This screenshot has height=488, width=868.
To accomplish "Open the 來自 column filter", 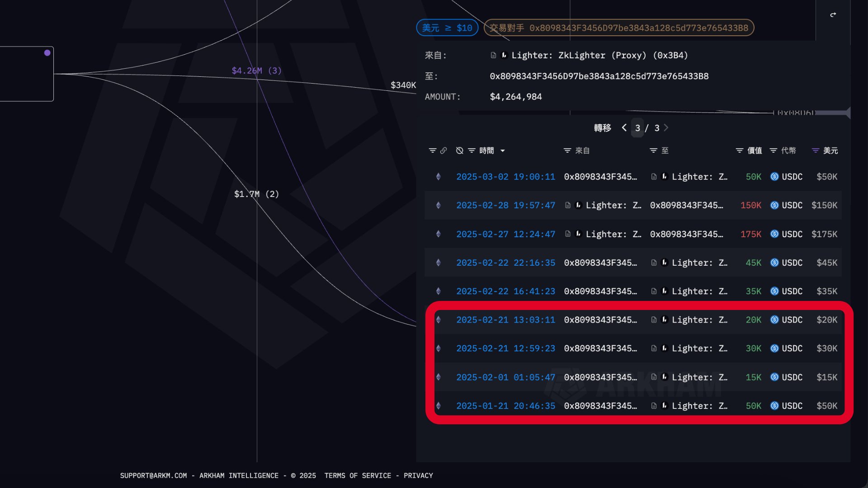I will pos(567,150).
